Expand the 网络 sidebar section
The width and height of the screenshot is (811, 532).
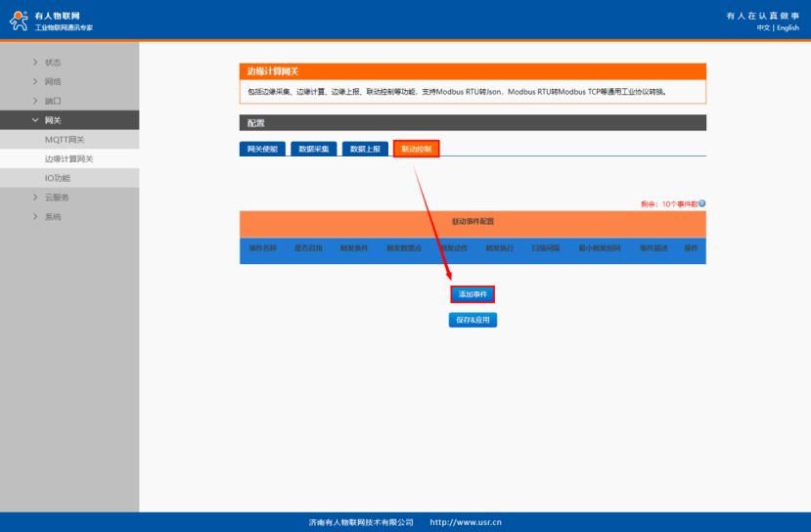(x=53, y=82)
